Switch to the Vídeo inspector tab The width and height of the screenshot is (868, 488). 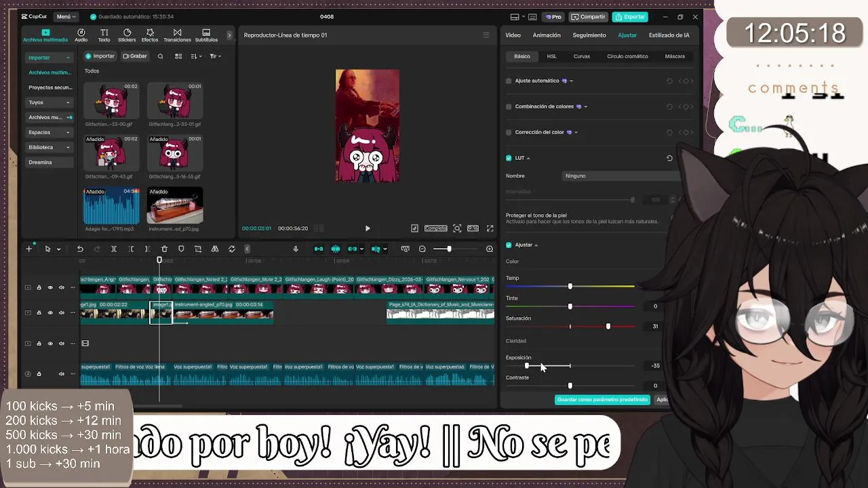click(513, 35)
